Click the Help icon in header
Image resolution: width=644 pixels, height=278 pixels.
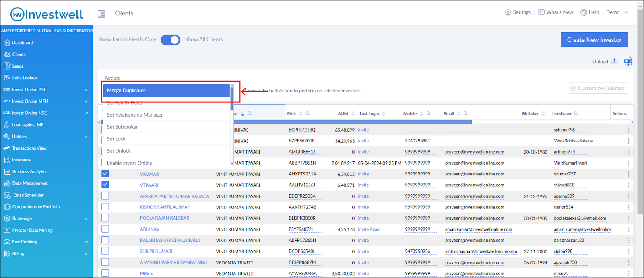(x=584, y=12)
